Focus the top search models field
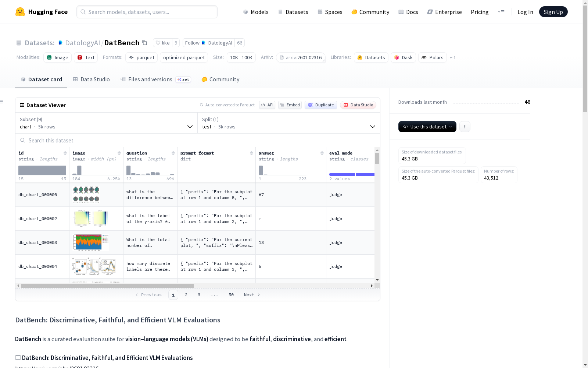This screenshot has width=588, height=368. click(147, 12)
